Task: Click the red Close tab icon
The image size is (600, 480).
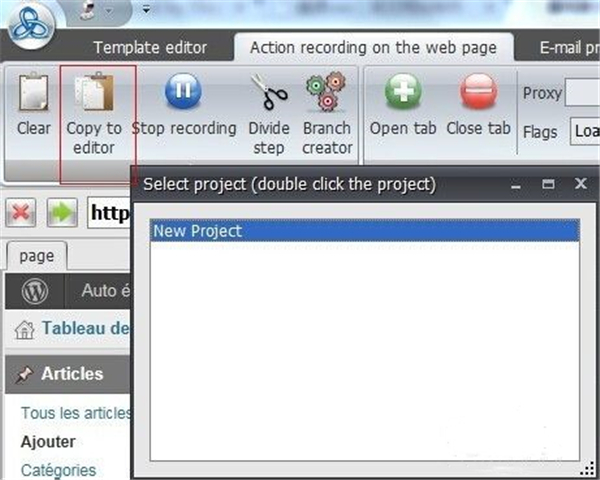Action: click(x=478, y=93)
